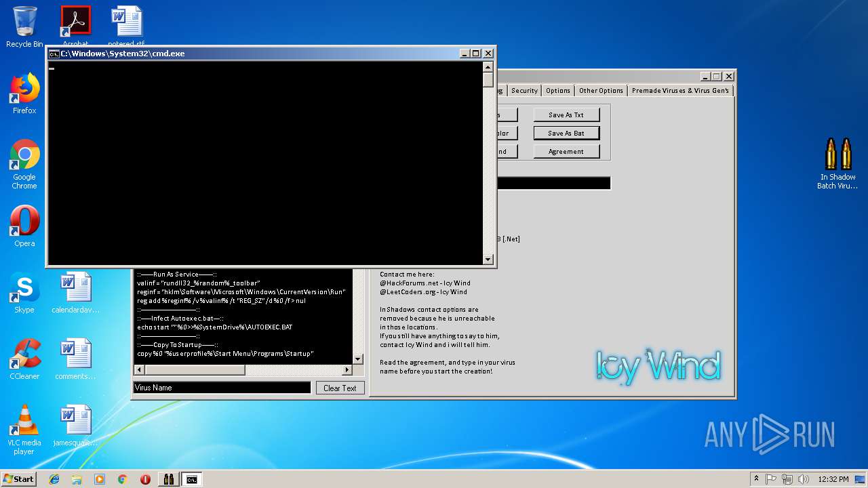Switch to the bullets app in the taskbar
The image size is (868, 488).
169,479
